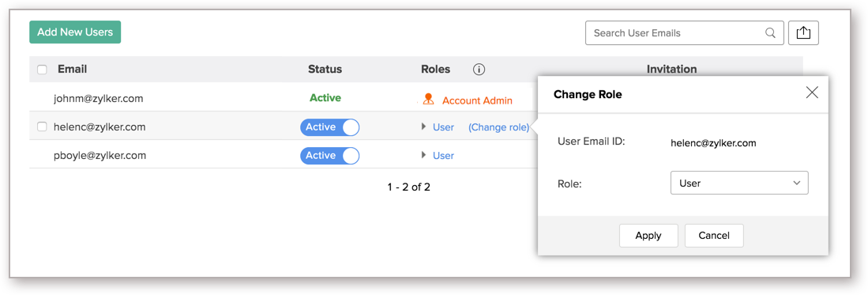Screen dimensions: 868x295
Task: Open the Role dropdown showing User
Action: pos(739,183)
